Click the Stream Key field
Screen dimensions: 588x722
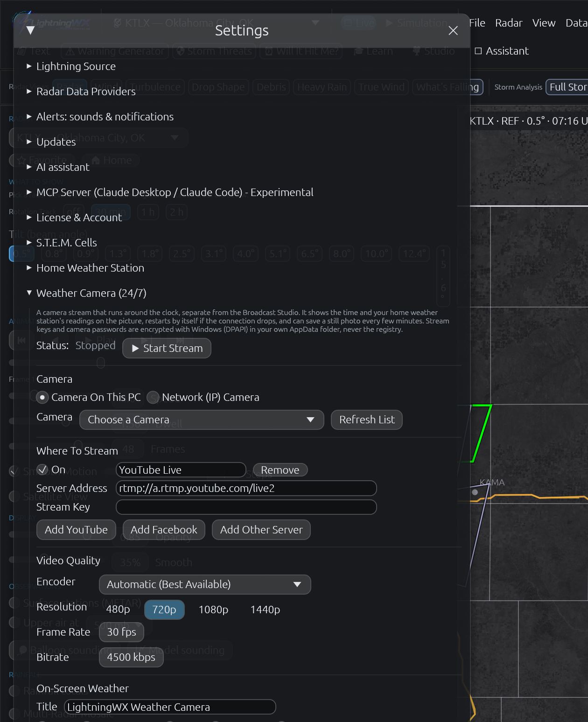pyautogui.click(x=246, y=507)
